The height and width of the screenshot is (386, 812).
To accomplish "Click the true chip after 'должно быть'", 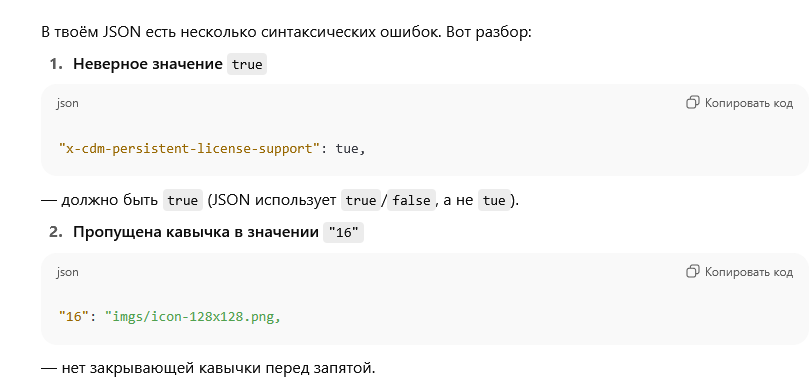I will (x=183, y=201).
